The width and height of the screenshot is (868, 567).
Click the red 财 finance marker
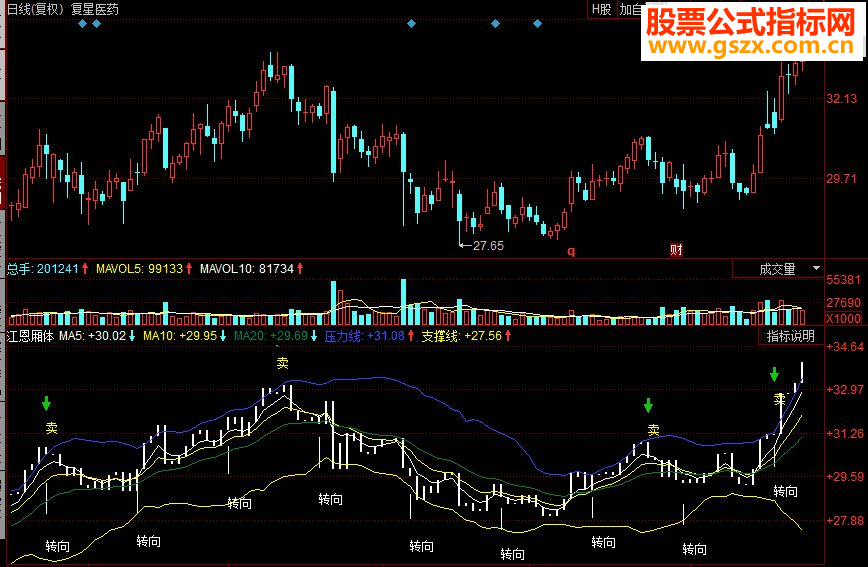point(676,250)
